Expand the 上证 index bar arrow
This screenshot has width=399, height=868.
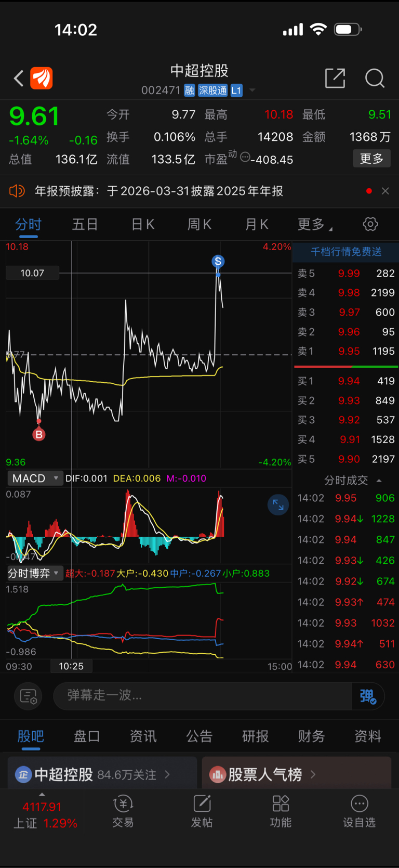point(42,795)
